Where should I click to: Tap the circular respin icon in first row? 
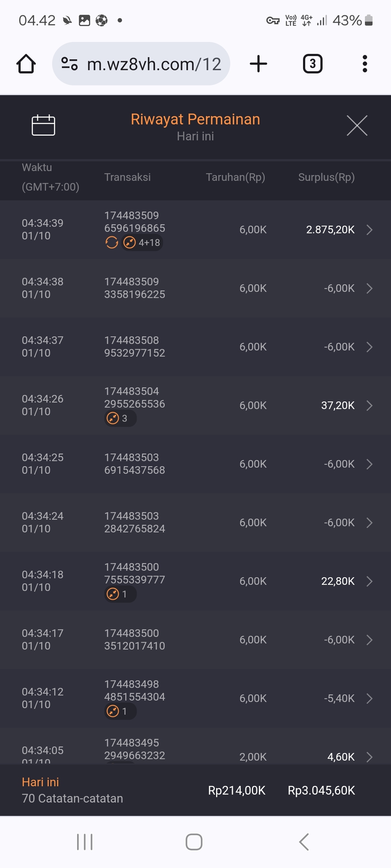[112, 243]
